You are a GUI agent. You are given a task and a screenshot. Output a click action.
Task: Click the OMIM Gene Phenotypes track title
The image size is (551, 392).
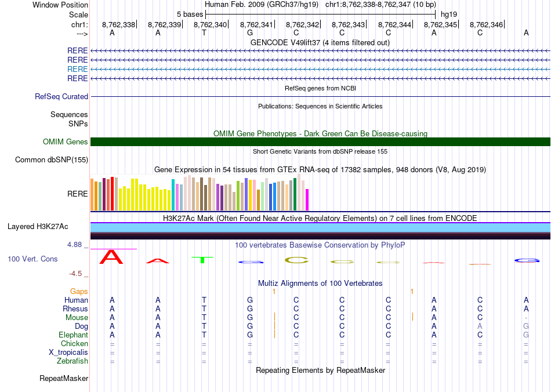[321, 133]
